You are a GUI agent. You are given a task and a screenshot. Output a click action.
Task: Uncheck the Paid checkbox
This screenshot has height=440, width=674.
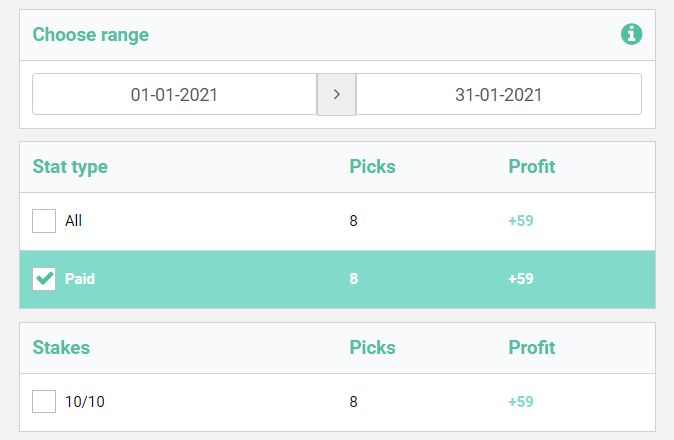44,279
